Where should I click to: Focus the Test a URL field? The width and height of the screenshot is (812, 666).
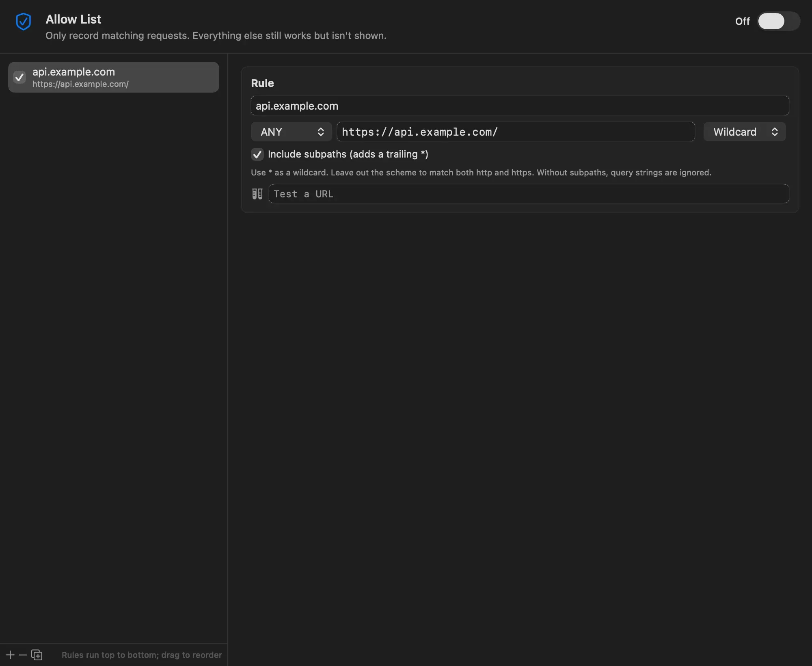tap(529, 194)
